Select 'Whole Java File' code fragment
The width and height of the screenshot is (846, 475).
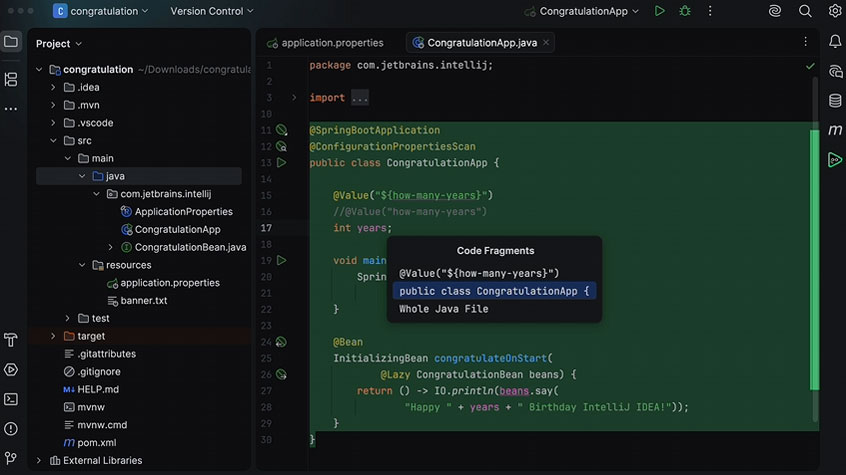pos(444,309)
